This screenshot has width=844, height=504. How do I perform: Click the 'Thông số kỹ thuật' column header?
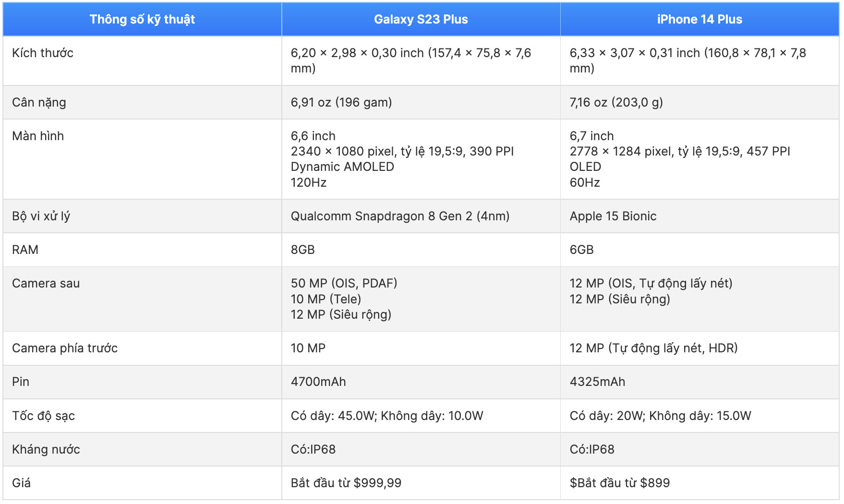pos(142,19)
